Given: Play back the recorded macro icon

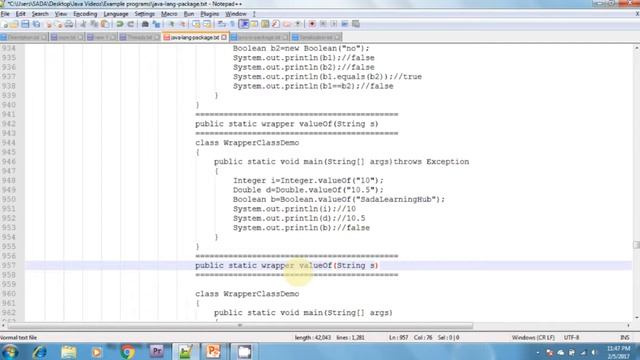Looking at the screenshot, I should pyautogui.click(x=334, y=24).
